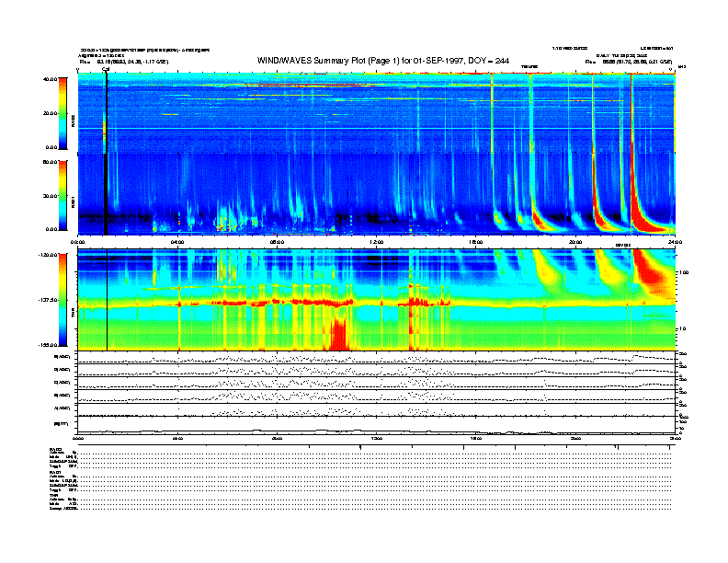Click the RAD2 color scale bar

63,113
